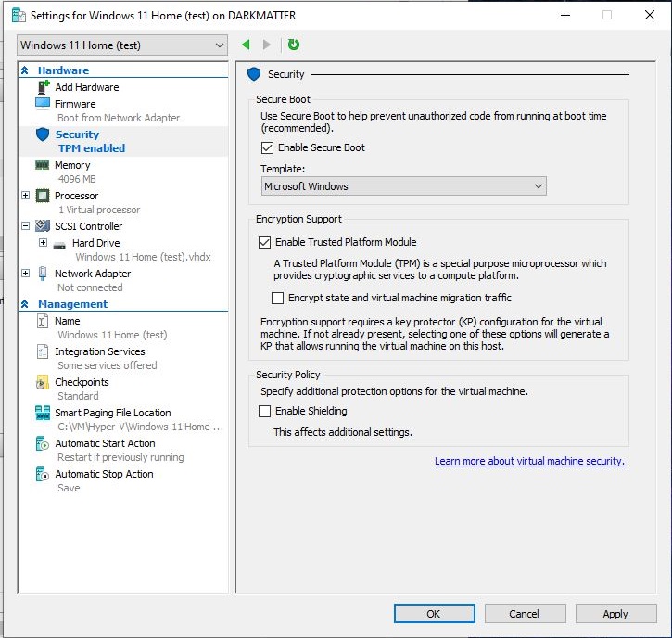Click the Memory chip icon
The width and height of the screenshot is (672, 638).
tap(43, 165)
